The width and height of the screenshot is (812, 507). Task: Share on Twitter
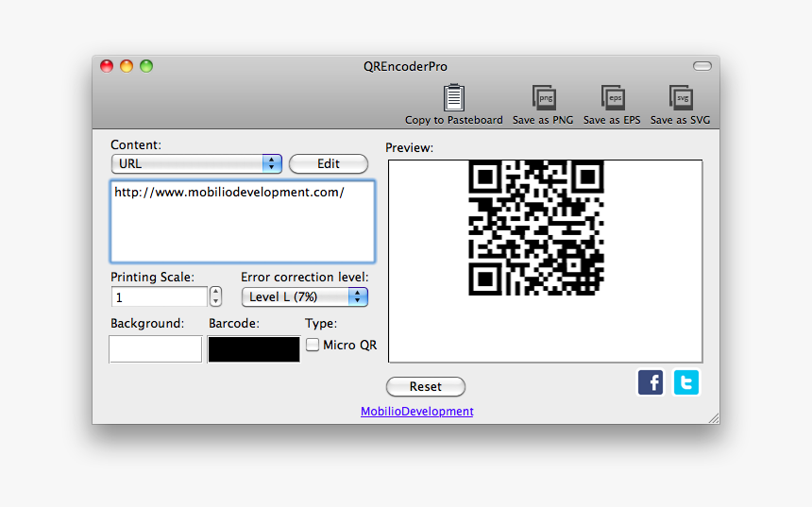coord(686,382)
